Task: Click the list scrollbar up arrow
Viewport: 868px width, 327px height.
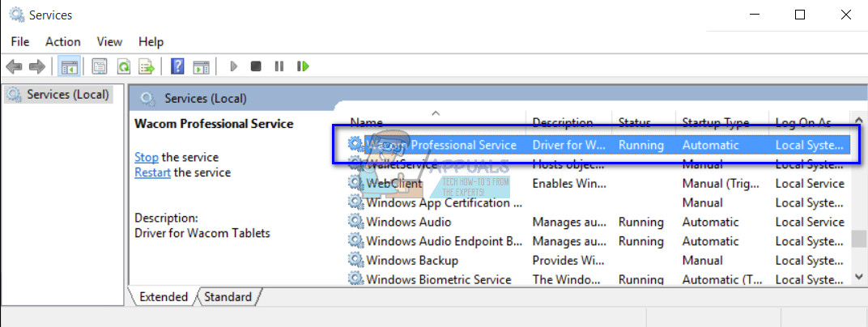Action: click(x=858, y=120)
